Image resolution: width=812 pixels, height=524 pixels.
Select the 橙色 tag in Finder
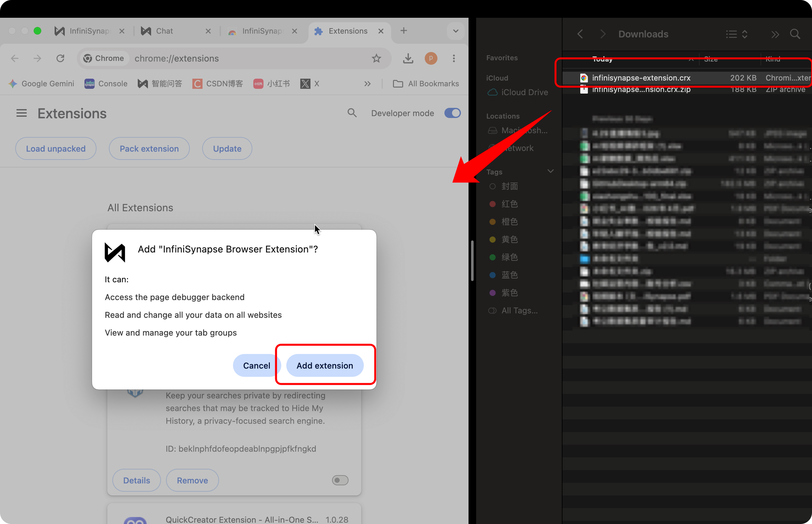click(504, 221)
